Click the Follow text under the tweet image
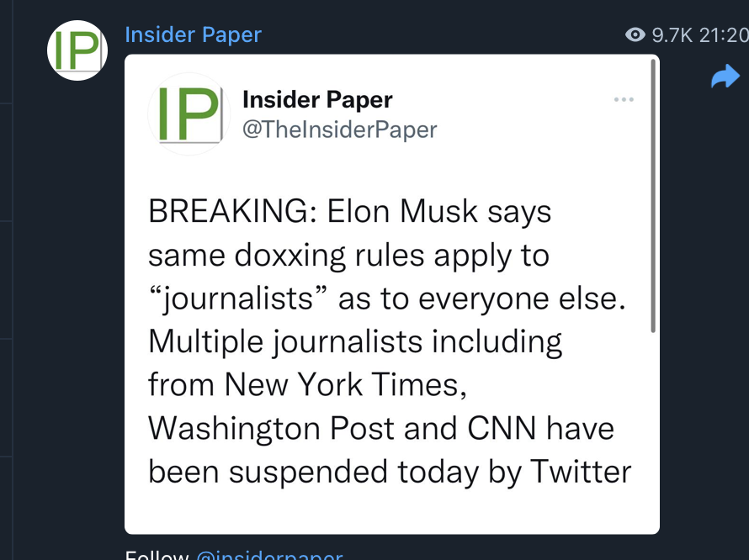749x560 pixels. point(157,555)
